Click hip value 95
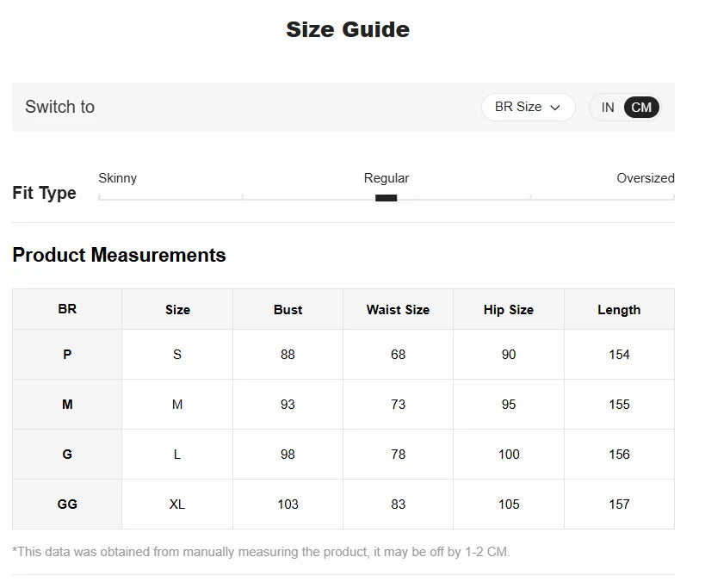The height and width of the screenshot is (588, 705). click(509, 404)
